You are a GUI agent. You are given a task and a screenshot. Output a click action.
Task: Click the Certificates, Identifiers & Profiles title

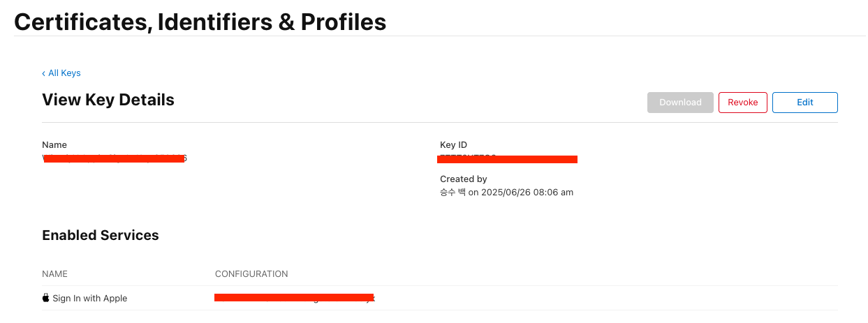click(x=200, y=22)
